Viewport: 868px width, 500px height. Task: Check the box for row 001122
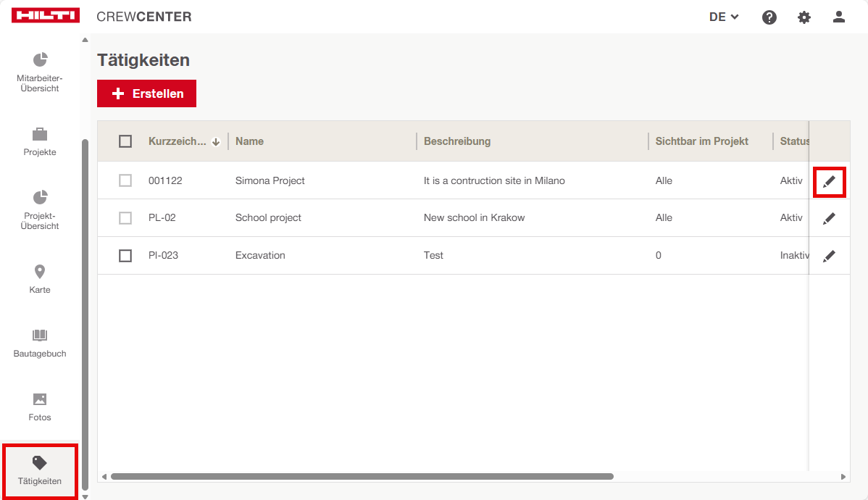click(125, 180)
